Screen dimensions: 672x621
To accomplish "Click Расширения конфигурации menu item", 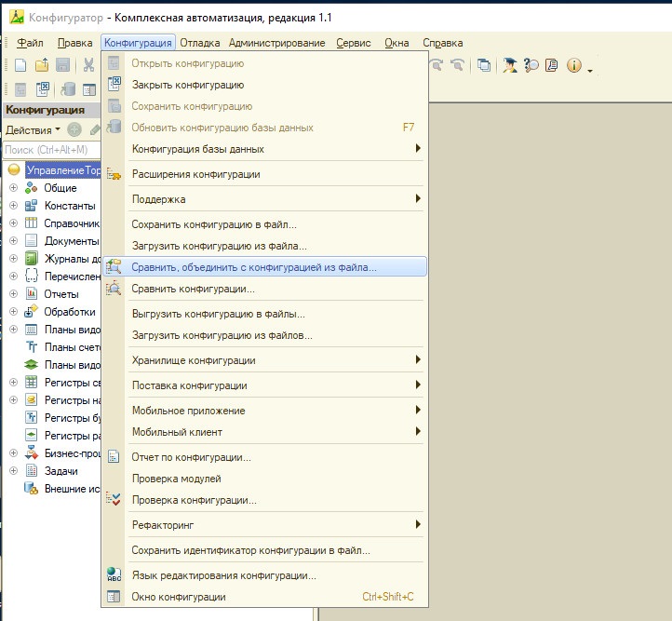I will [195, 174].
